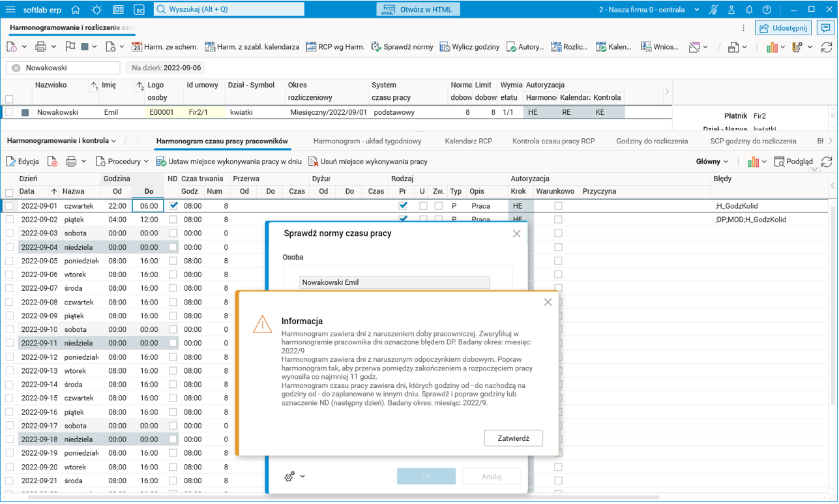
Task: Run Harm. z szabl. kalendarza command
Action: pyautogui.click(x=252, y=47)
